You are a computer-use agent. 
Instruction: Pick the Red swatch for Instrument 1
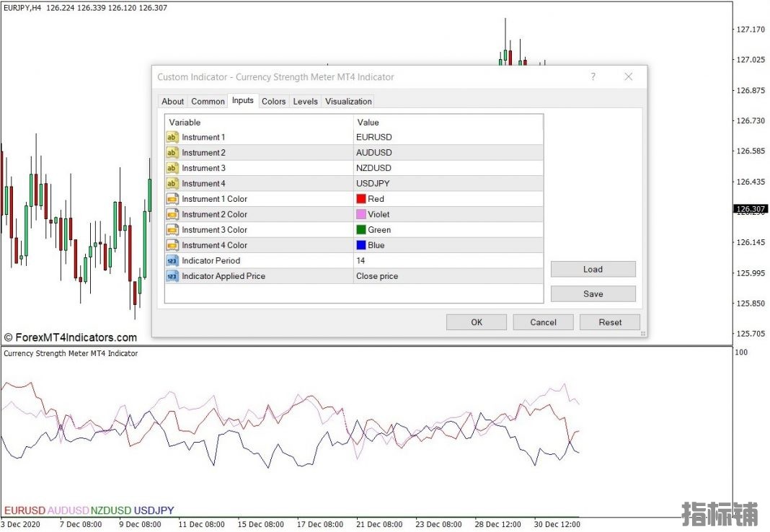tap(361, 199)
